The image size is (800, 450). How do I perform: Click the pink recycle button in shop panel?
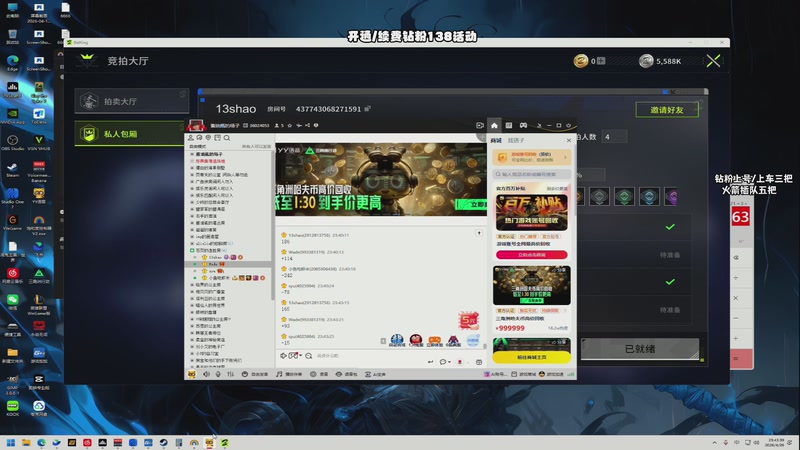point(531,255)
